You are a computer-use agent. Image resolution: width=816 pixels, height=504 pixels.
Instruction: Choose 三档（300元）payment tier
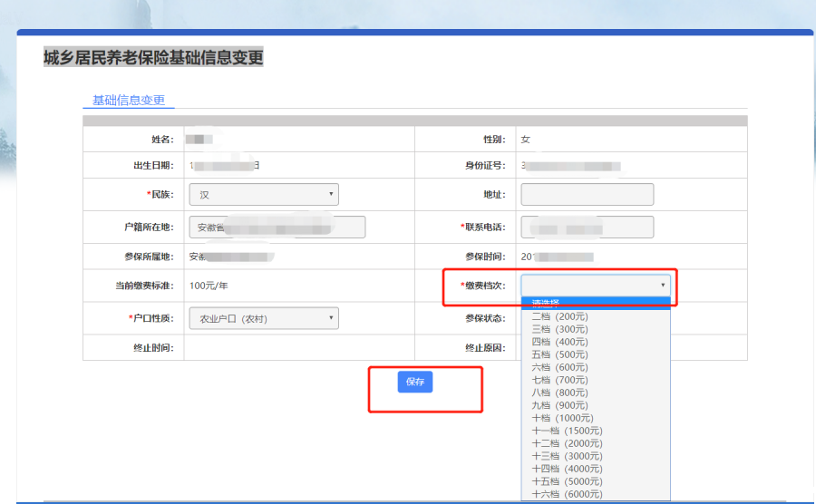(x=559, y=329)
